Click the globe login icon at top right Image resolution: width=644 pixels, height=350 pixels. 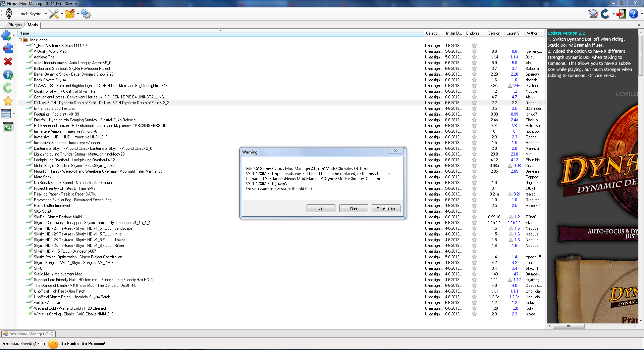click(593, 14)
